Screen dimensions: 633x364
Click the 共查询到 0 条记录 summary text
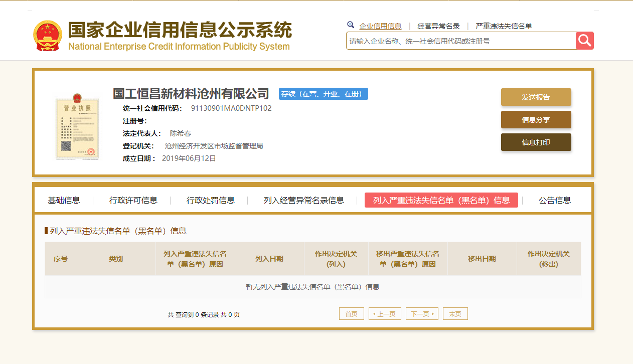coord(204,315)
